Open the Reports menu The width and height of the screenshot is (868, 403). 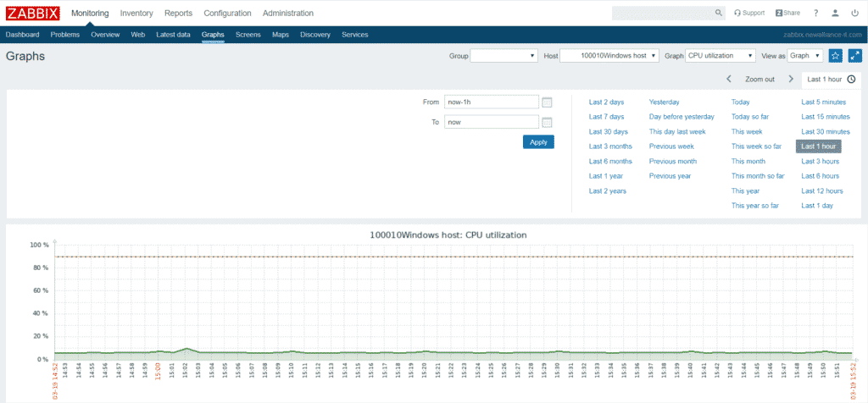[178, 14]
